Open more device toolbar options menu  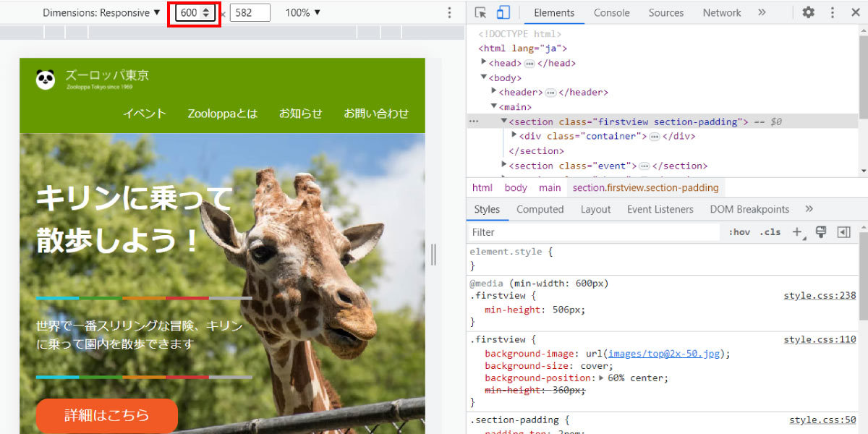tap(449, 12)
